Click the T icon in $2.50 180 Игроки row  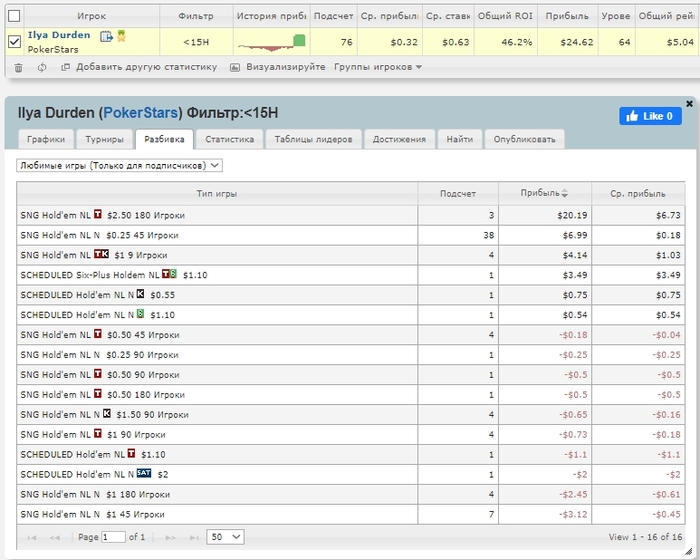click(x=98, y=214)
